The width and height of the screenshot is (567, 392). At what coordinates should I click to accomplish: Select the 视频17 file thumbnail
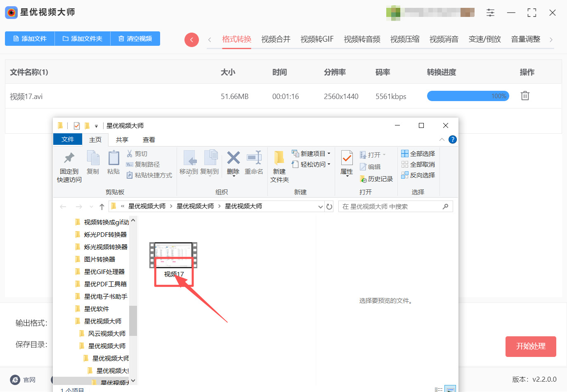[173, 255]
